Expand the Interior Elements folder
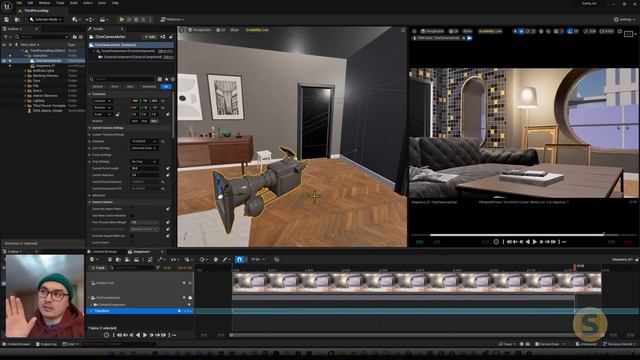 click(x=25, y=96)
